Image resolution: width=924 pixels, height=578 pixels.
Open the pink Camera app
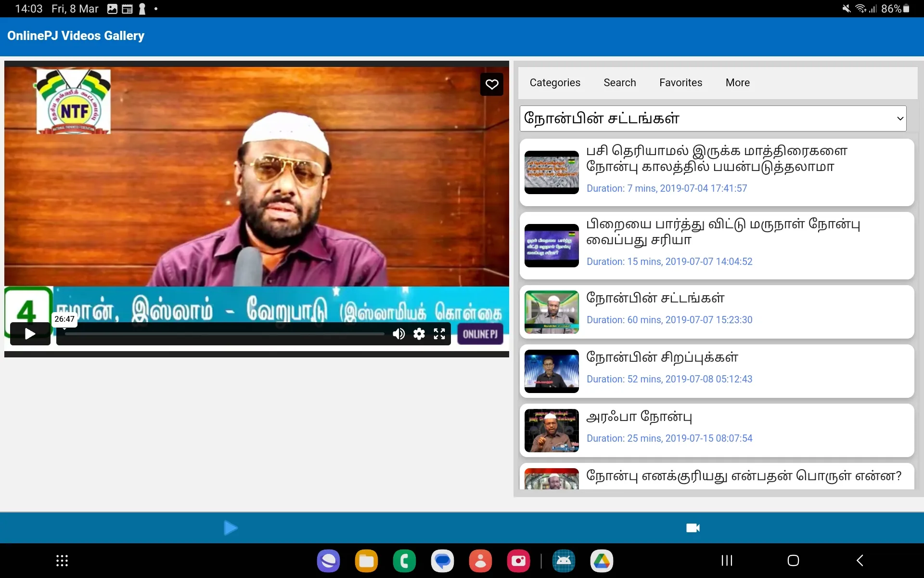[518, 561]
